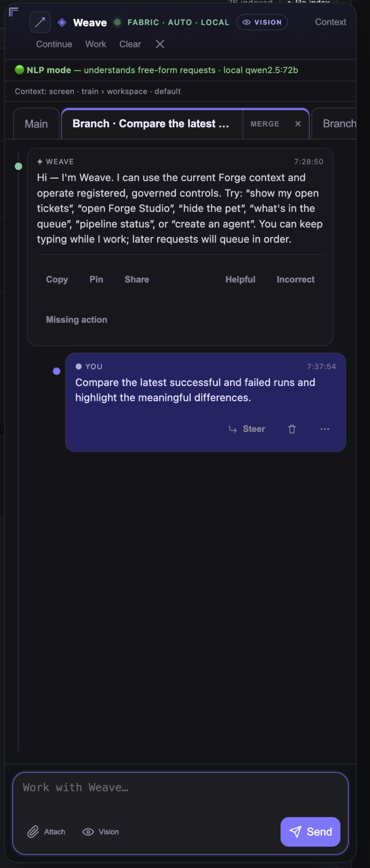Pin Weave's greeting message
The image size is (370, 868).
click(x=96, y=279)
